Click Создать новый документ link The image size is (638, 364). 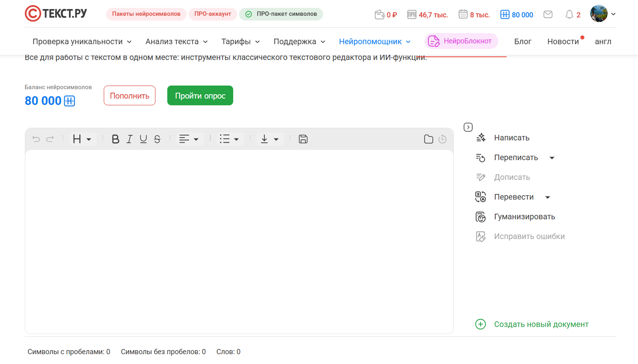[x=541, y=324]
